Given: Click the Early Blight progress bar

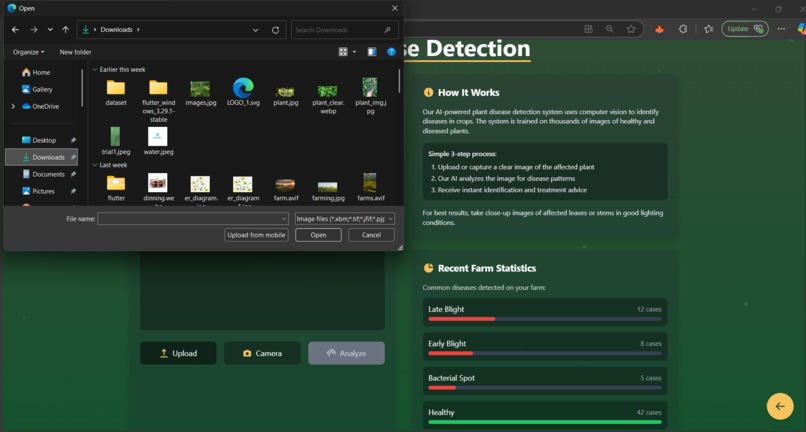Looking at the screenshot, I should (545, 353).
